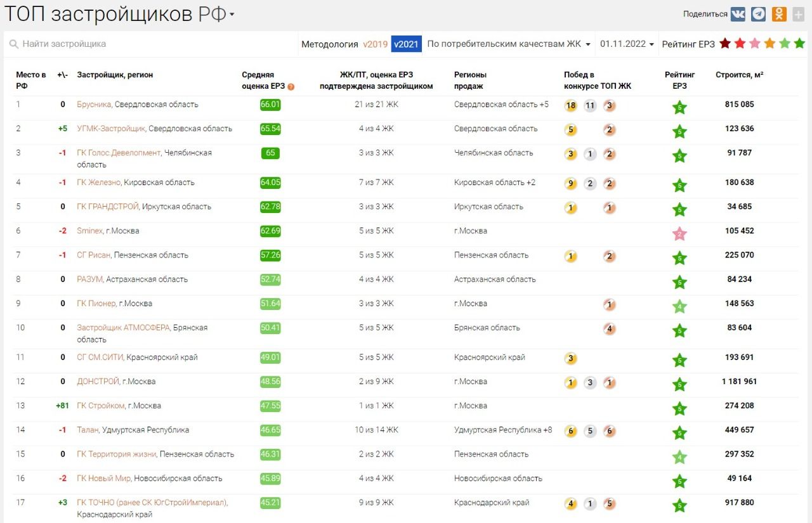Expand the По потребительским качествам ЖК dropdown
The width and height of the screenshot is (812, 523).
(x=509, y=44)
